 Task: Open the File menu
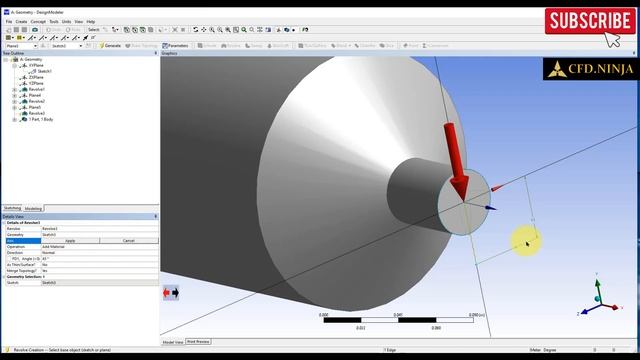[x=9, y=21]
